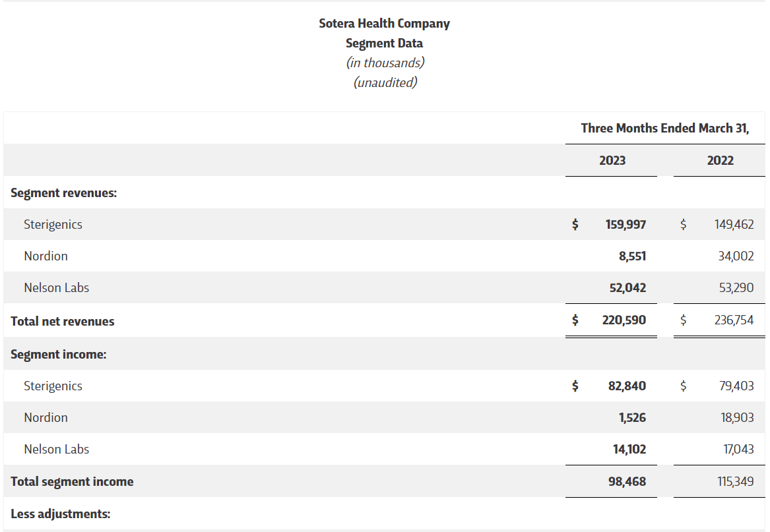Click Nordion revenue value 8,551
The height and width of the screenshot is (532, 770).
[x=633, y=256]
